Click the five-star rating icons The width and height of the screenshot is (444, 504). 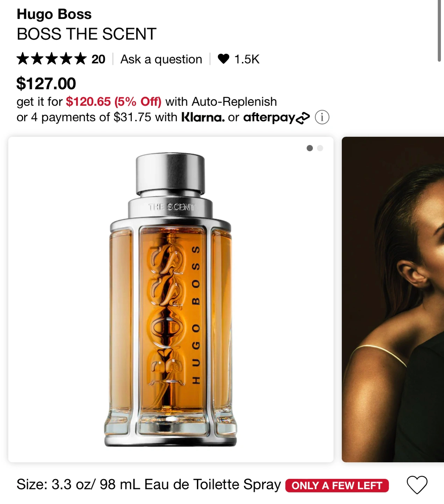51,59
